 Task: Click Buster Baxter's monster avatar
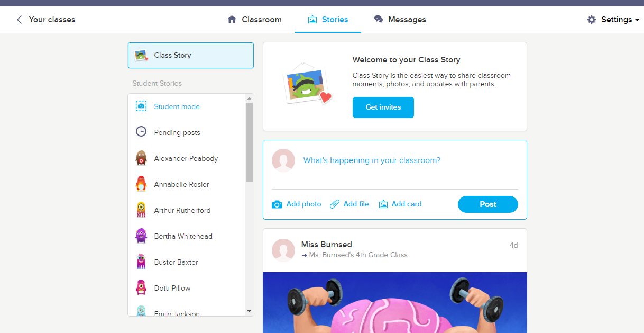[x=141, y=262]
